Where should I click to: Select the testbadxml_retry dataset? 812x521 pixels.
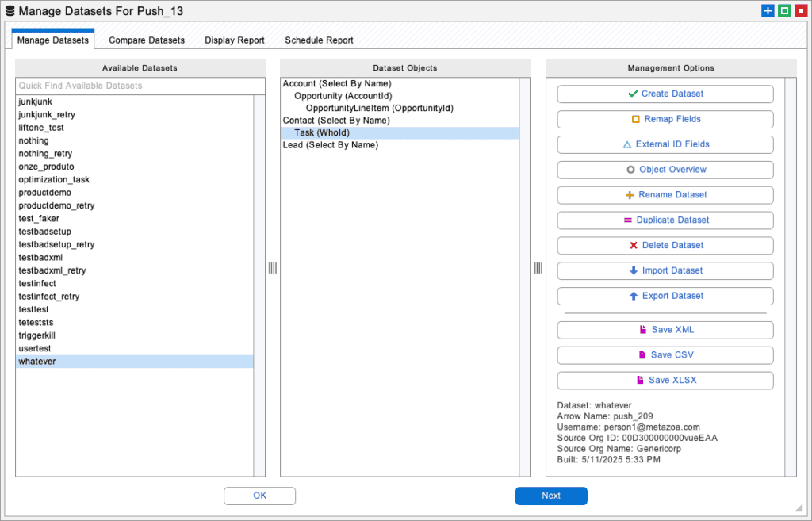[x=135, y=270]
